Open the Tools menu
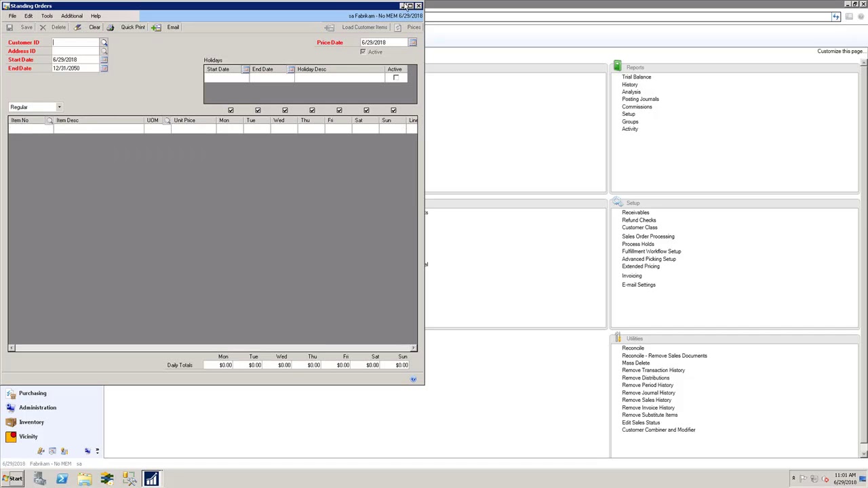Viewport: 868px width, 488px height. (x=47, y=16)
